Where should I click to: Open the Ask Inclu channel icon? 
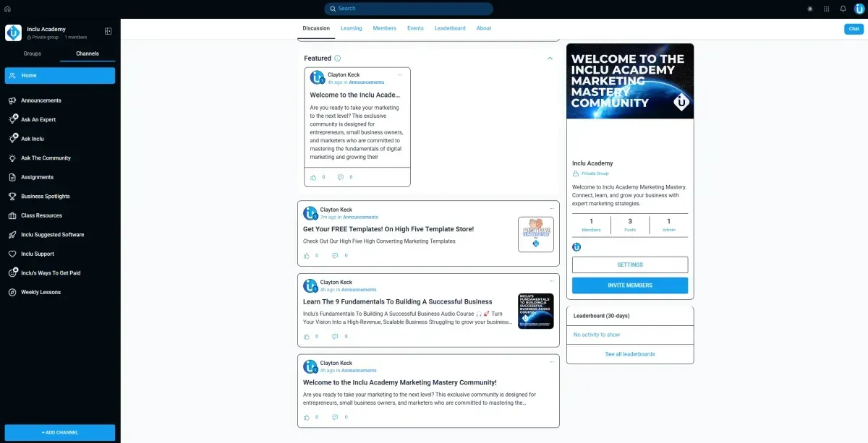click(12, 139)
